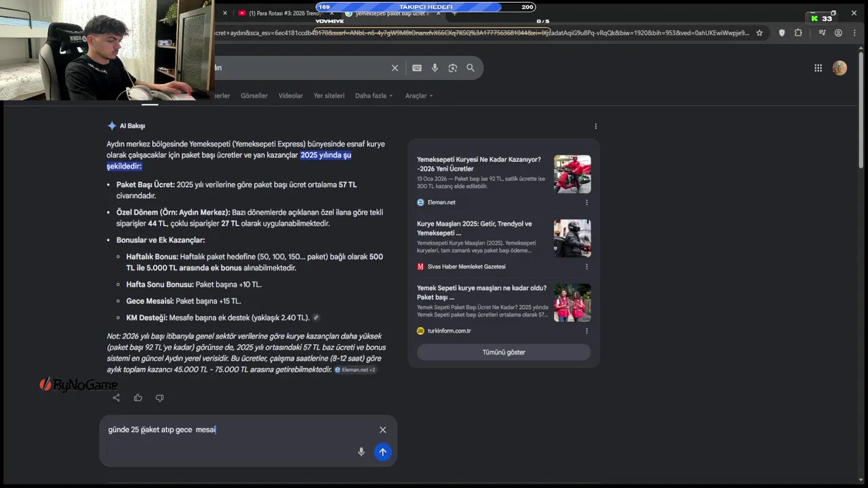Click the 'Haftalık Bonus:' text
Image resolution: width=868 pixels, height=488 pixels.
click(x=152, y=257)
